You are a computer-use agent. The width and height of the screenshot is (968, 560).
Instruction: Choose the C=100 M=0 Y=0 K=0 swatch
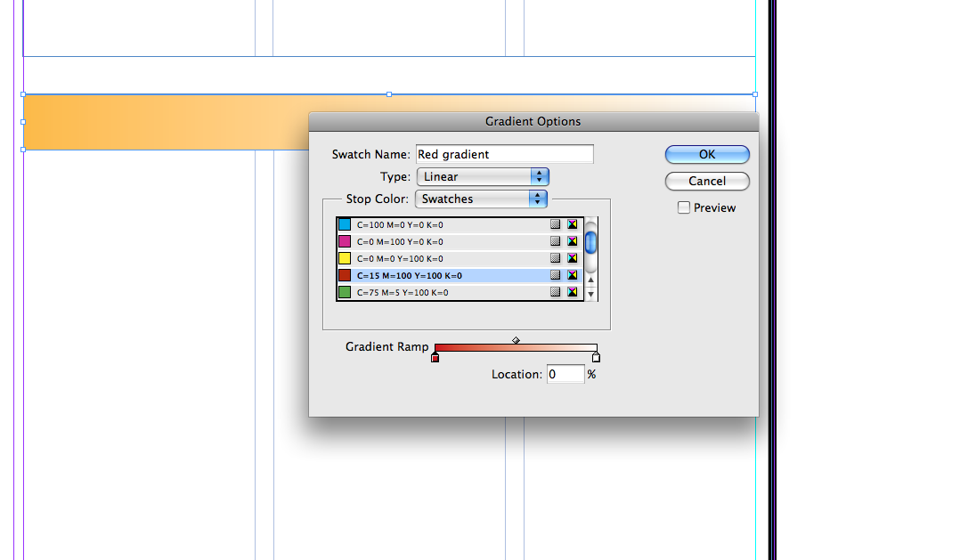click(x=400, y=225)
